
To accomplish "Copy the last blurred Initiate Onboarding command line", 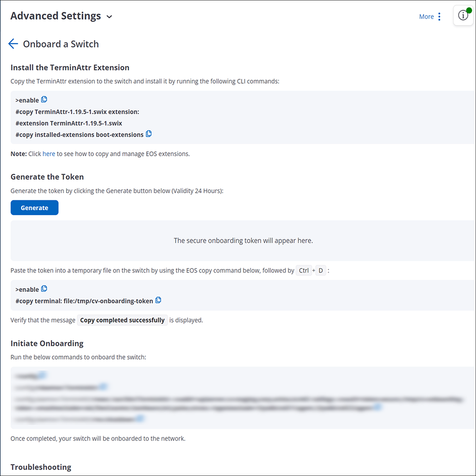I will tap(140, 418).
